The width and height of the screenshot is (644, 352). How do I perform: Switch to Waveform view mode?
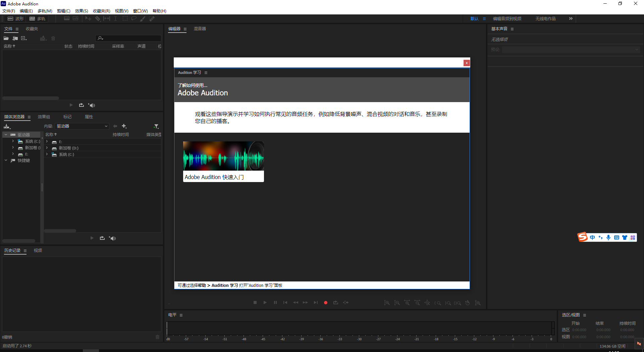[16, 19]
